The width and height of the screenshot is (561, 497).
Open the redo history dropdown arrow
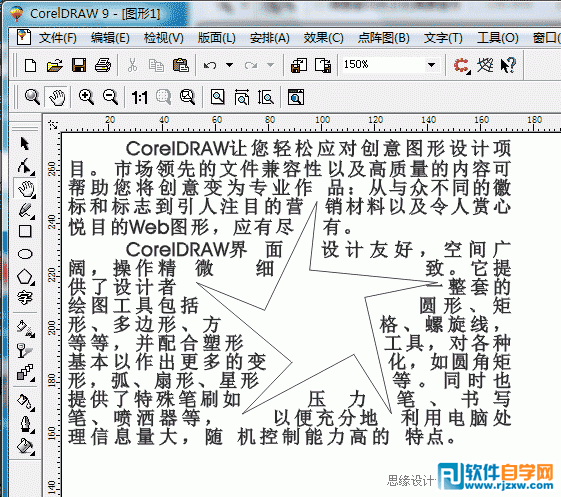click(270, 65)
